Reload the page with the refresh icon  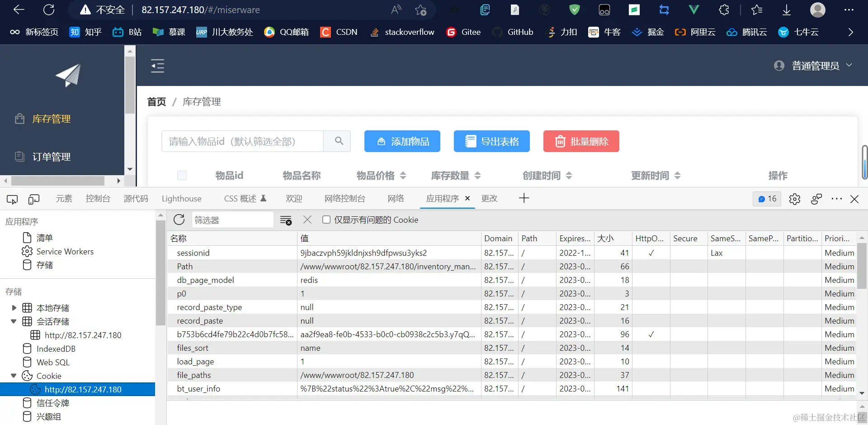(x=49, y=10)
